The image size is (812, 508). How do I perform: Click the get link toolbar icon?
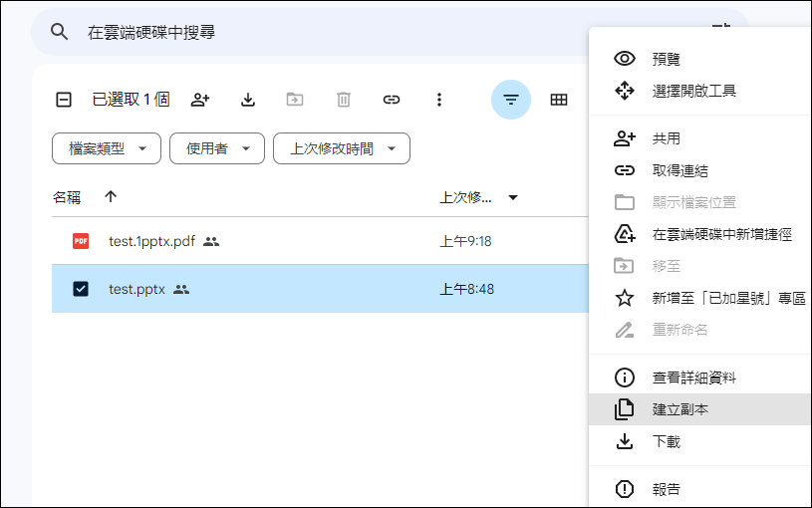click(392, 100)
